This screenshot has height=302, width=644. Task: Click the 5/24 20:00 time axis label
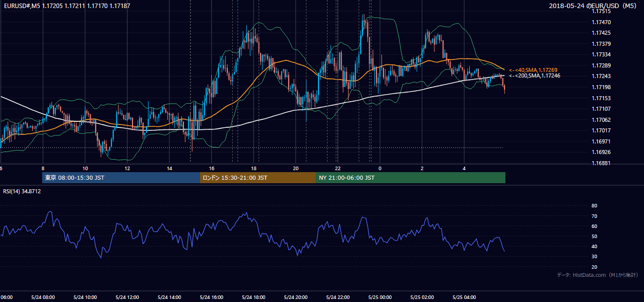pyautogui.click(x=296, y=297)
